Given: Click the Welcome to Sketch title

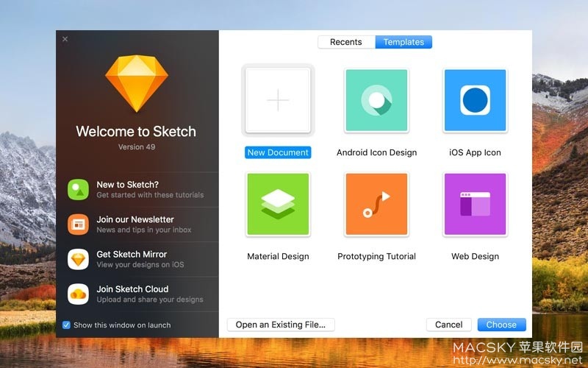Looking at the screenshot, I should 136,132.
